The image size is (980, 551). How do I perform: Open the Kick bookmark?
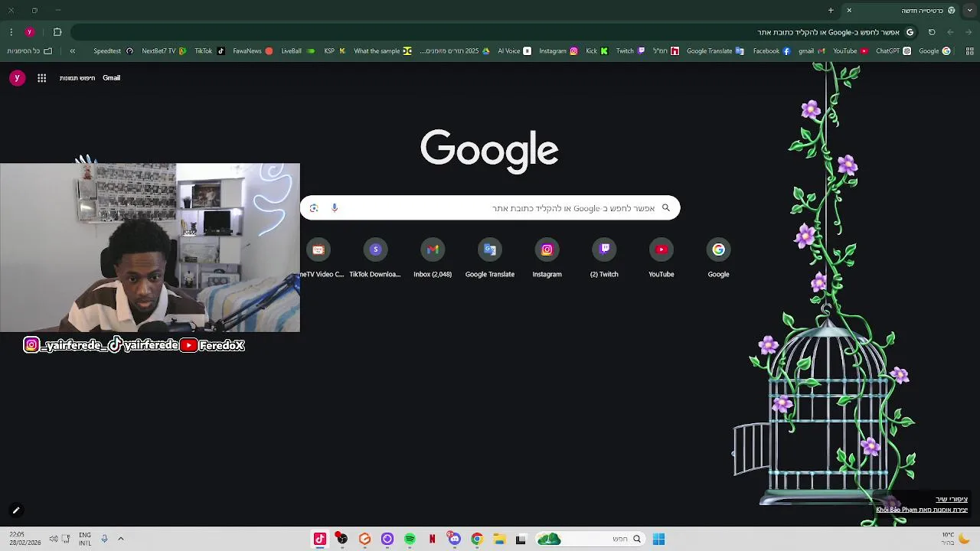596,51
